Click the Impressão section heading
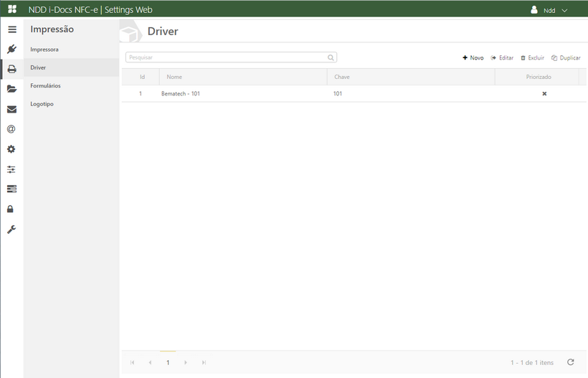The width and height of the screenshot is (588, 378). click(52, 29)
